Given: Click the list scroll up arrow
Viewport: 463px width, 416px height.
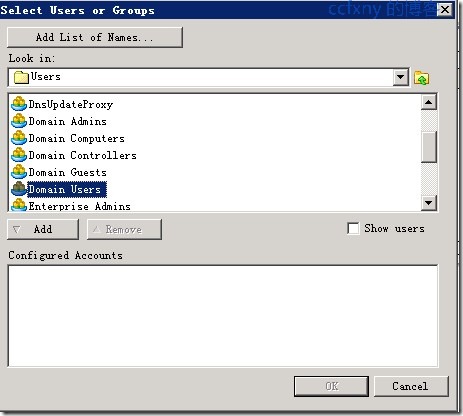Looking at the screenshot, I should 429,102.
